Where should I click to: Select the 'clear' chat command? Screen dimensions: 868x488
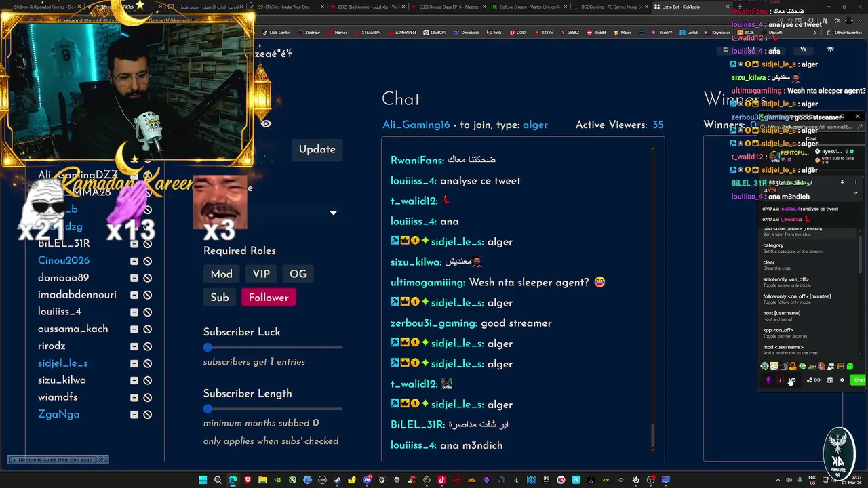pyautogui.click(x=807, y=265)
